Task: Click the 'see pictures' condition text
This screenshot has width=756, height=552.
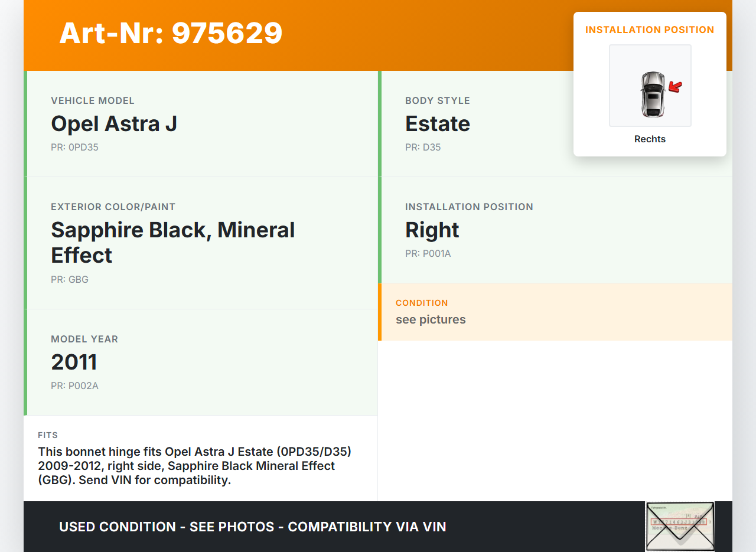Action: click(x=431, y=319)
